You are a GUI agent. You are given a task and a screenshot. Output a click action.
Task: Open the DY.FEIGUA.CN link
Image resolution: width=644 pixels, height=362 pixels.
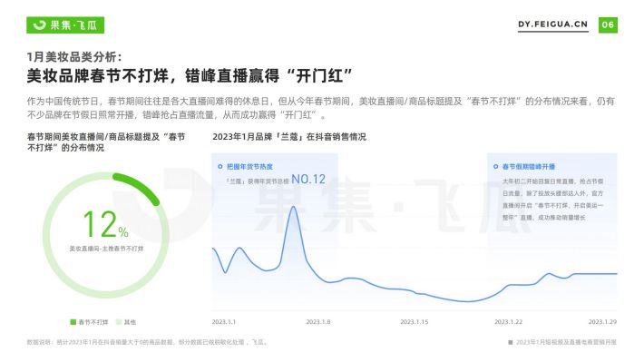click(552, 24)
